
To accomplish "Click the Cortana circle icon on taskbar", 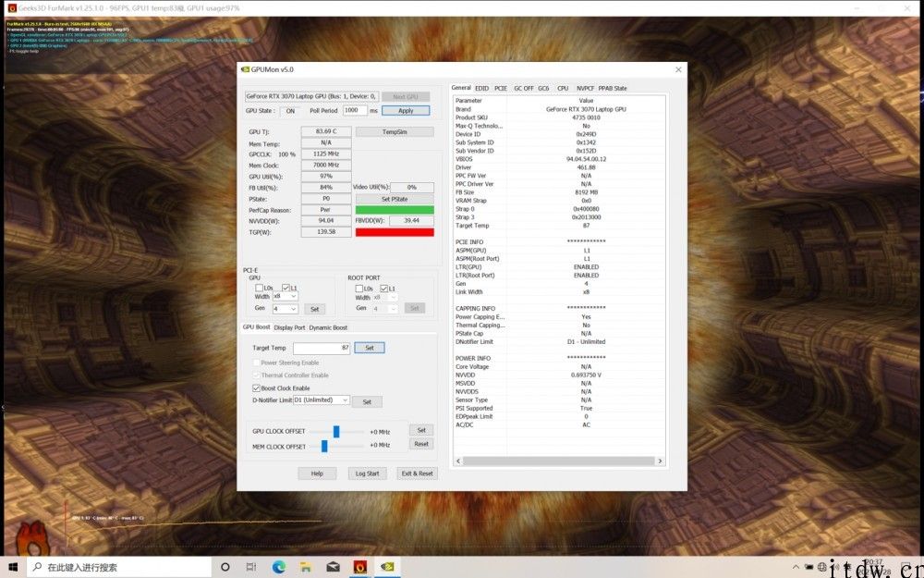I will (225, 567).
